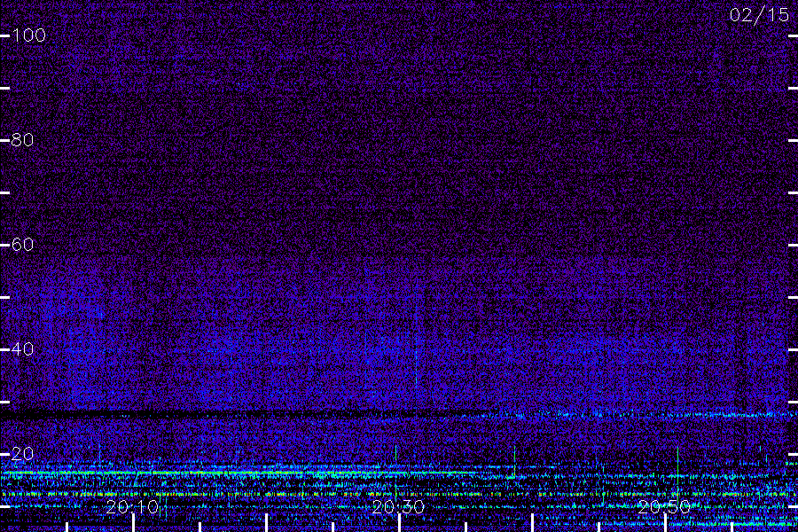Click the 20:10 time axis label
This screenshot has height=532, width=798.
[132, 507]
